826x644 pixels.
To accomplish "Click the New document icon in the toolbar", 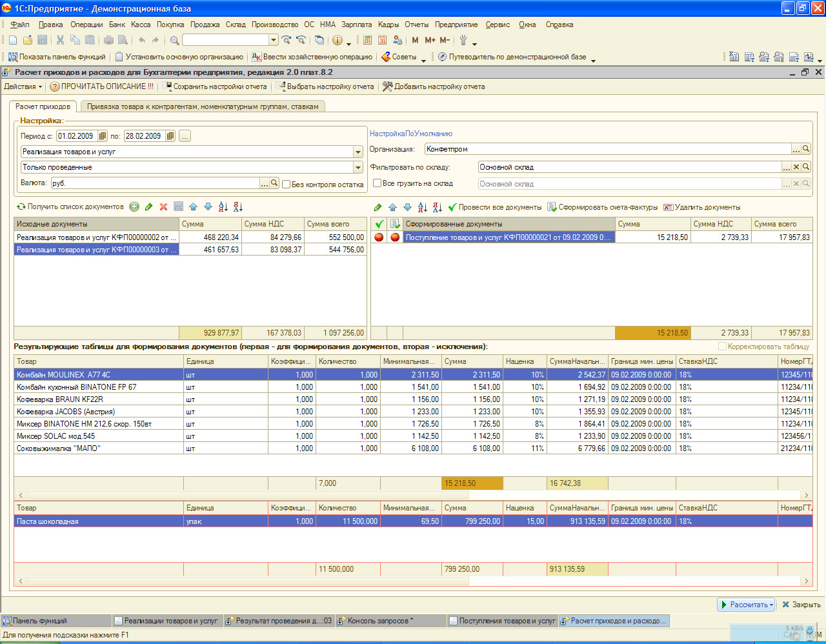I will pos(13,40).
